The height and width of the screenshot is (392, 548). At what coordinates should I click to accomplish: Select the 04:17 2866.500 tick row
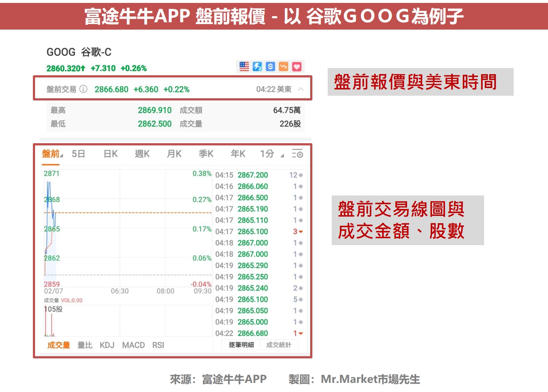click(x=259, y=198)
